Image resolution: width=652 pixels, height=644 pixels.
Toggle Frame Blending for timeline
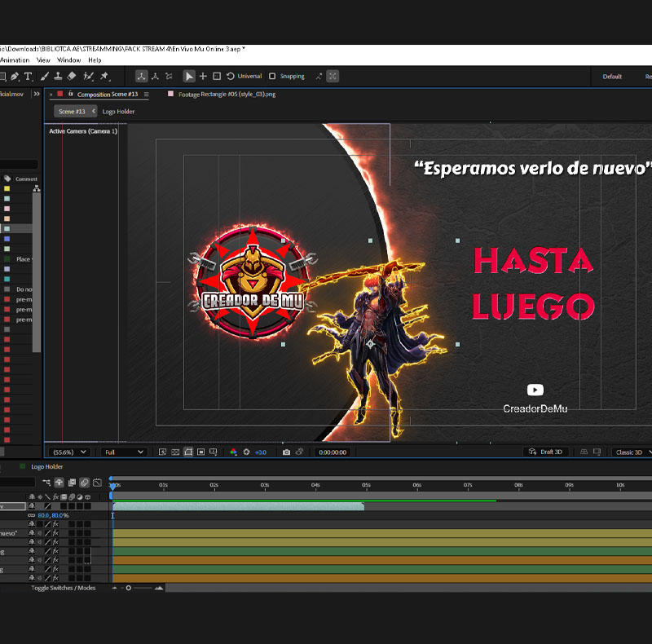[72, 483]
